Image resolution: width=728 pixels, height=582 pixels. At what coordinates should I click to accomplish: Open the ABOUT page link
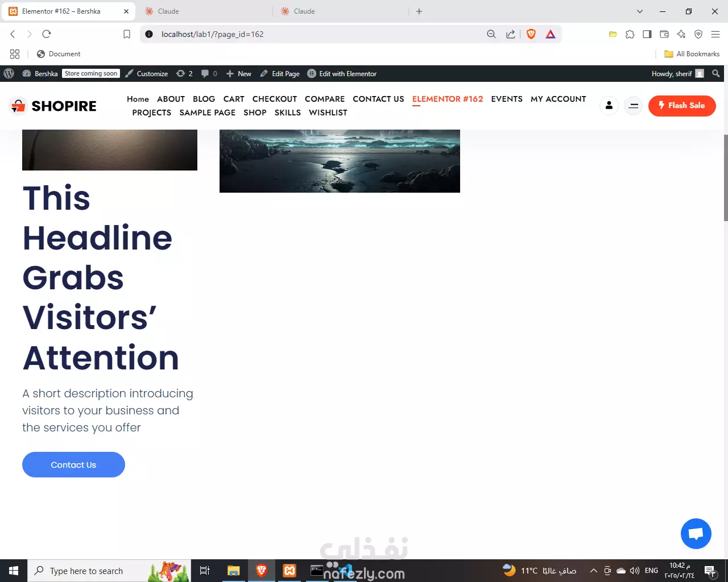[171, 99]
